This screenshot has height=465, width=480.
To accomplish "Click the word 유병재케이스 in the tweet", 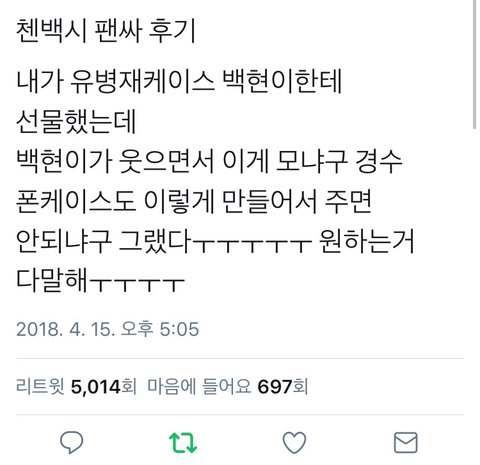I will [x=142, y=81].
